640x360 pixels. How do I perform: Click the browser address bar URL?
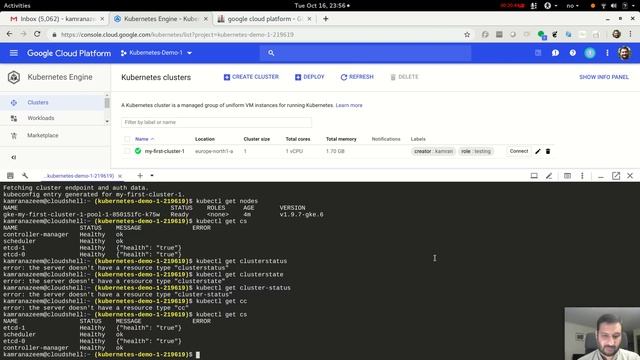tap(177, 35)
